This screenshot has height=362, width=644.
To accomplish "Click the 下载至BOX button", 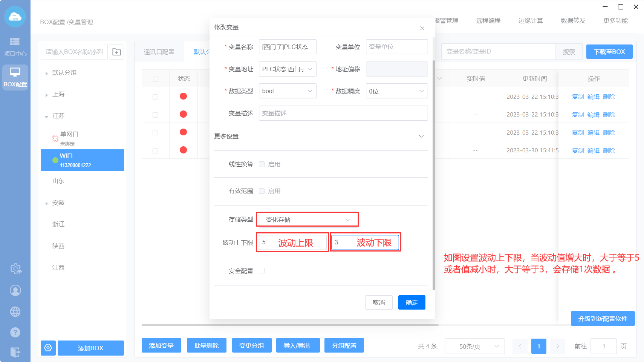I will [609, 52].
